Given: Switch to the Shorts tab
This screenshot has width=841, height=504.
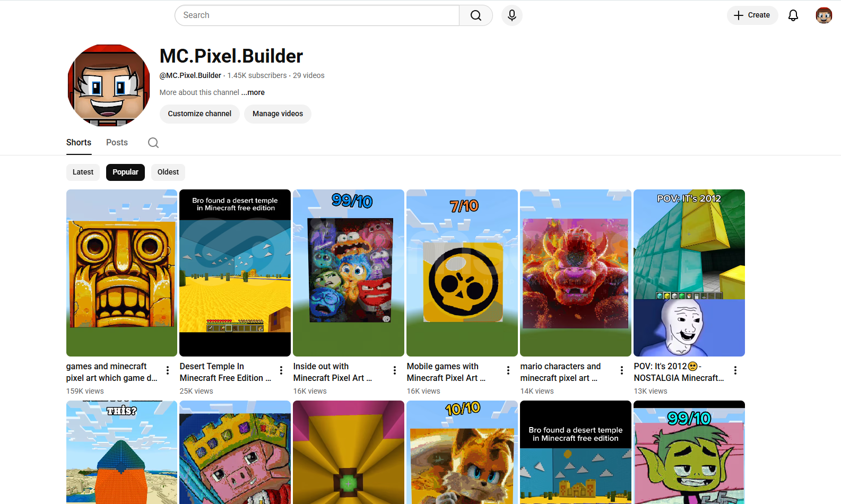Looking at the screenshot, I should tap(79, 142).
